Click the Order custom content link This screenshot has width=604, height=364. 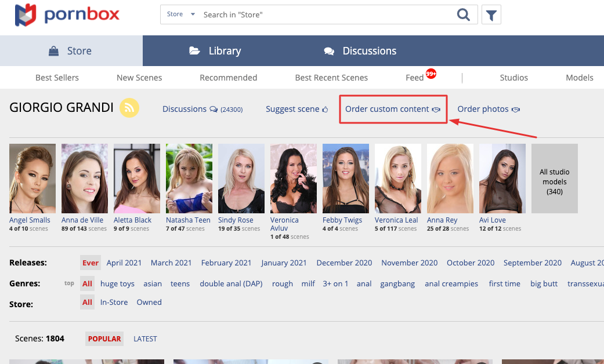(387, 109)
